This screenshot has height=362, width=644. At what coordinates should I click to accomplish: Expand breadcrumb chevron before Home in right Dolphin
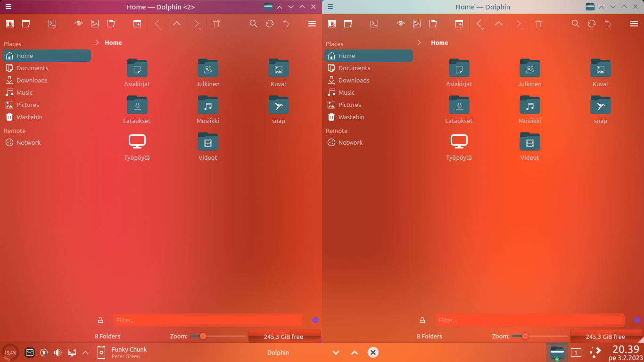point(419,42)
